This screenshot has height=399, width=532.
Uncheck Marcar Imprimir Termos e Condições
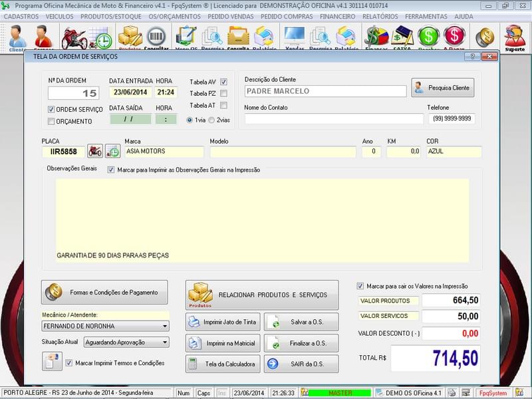click(x=68, y=362)
